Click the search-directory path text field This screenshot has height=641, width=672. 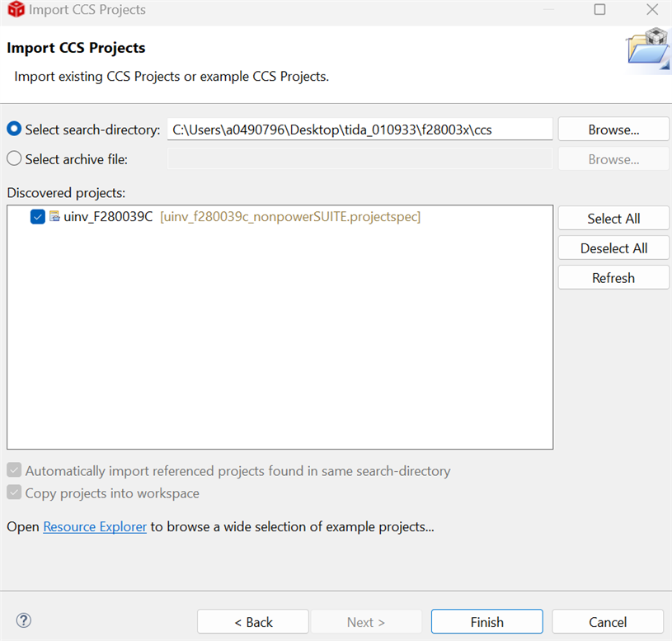(359, 129)
